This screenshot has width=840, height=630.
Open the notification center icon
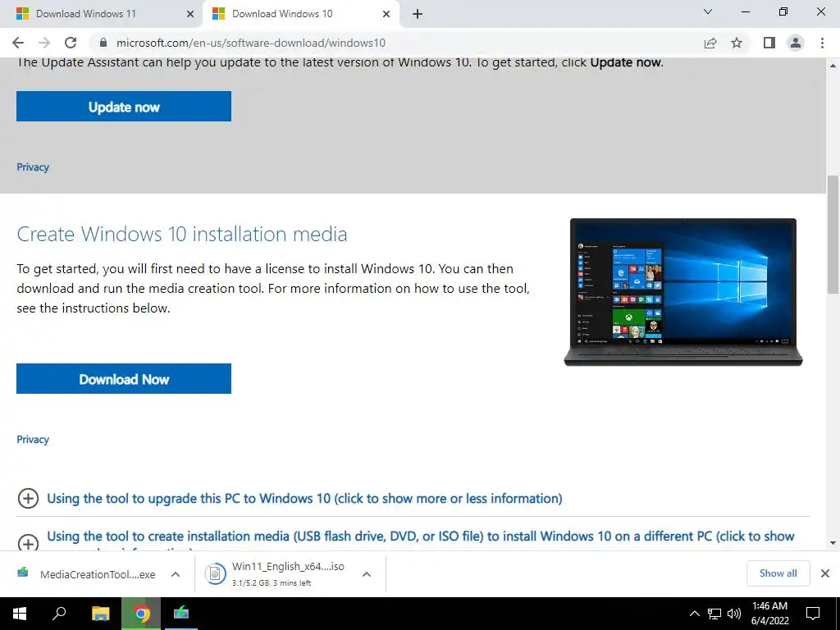pyautogui.click(x=813, y=614)
